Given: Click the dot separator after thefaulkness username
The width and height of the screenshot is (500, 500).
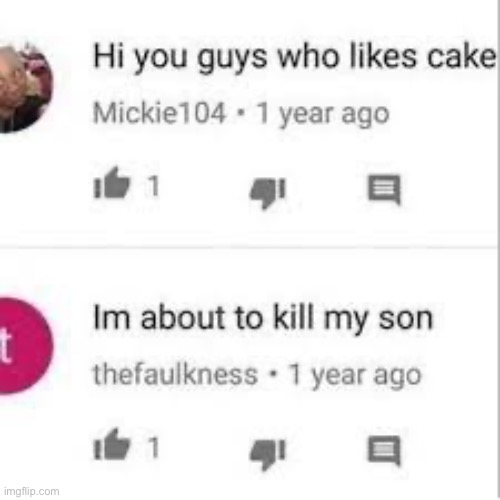Looking at the screenshot, I should [x=273, y=374].
